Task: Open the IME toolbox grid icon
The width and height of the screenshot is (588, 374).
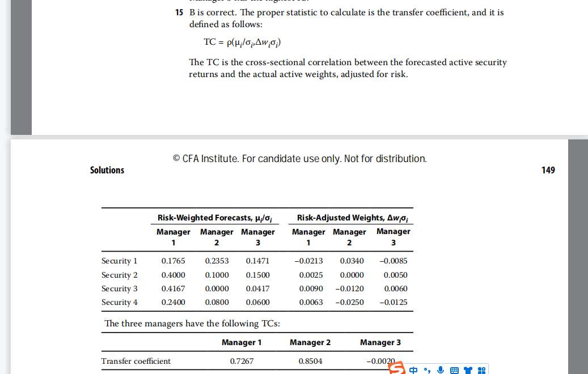Action: pos(481,371)
